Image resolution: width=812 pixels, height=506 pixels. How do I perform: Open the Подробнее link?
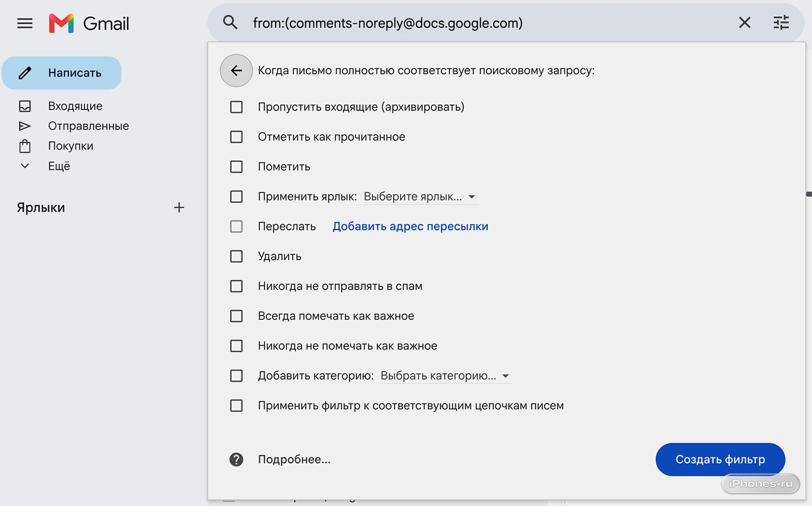[x=294, y=459]
